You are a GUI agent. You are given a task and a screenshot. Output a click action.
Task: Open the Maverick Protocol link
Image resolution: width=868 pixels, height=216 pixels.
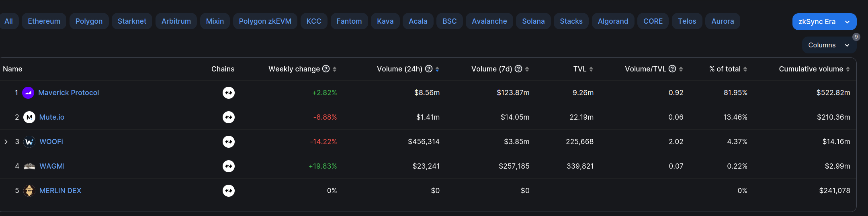point(69,93)
